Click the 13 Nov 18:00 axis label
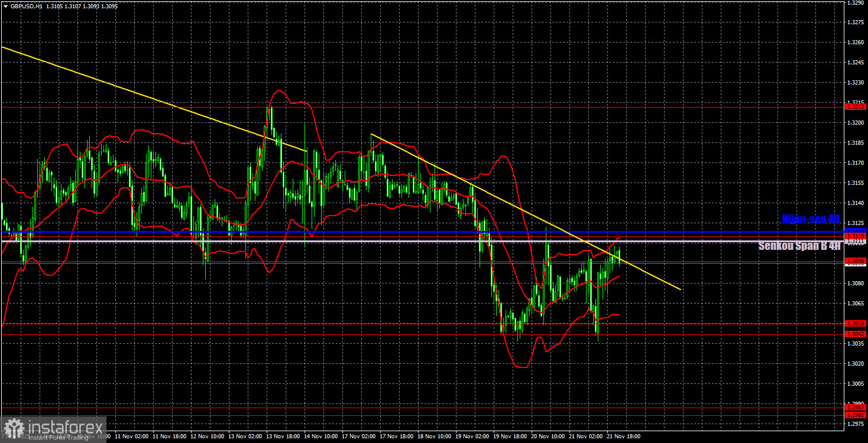 tap(284, 437)
